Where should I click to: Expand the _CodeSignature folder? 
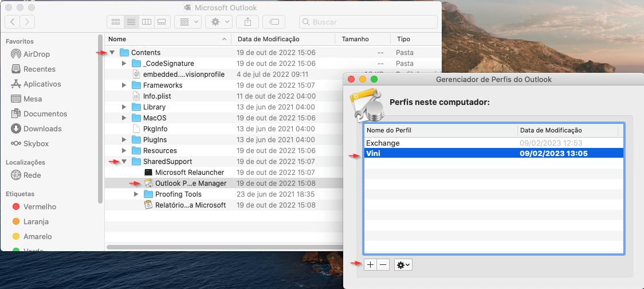point(124,64)
